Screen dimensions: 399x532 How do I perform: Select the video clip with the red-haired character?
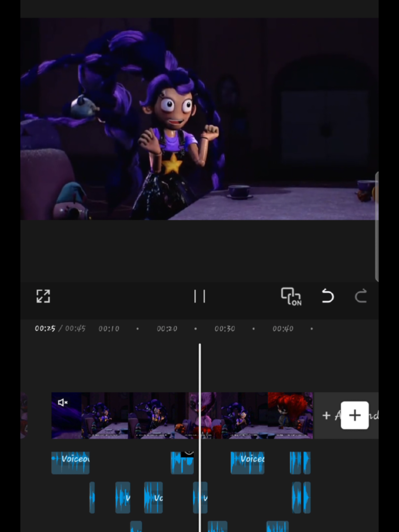pyautogui.click(x=290, y=415)
